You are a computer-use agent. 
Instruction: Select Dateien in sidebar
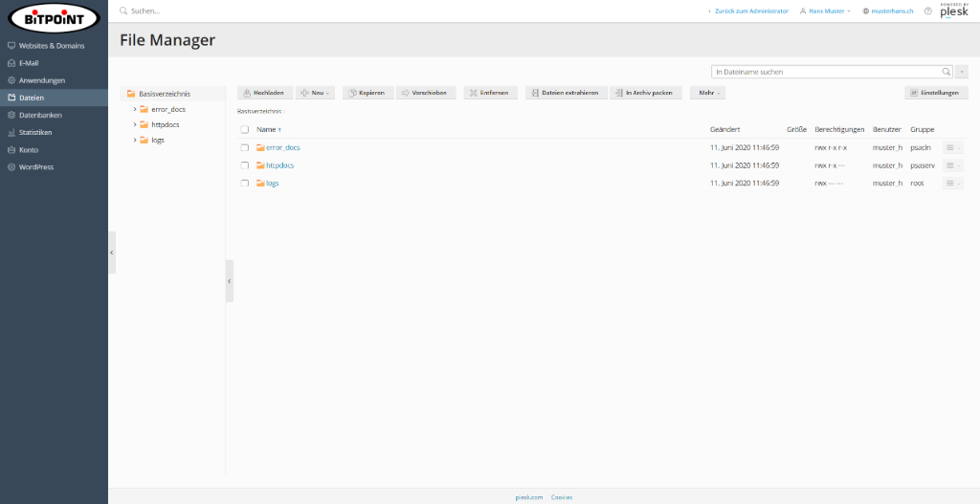54,99
